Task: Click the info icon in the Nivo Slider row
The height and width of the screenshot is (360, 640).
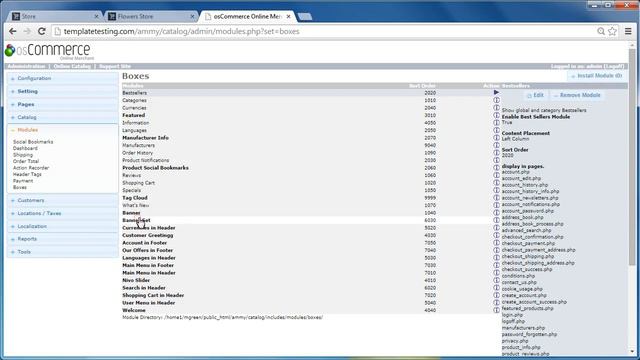Action: [x=496, y=280]
